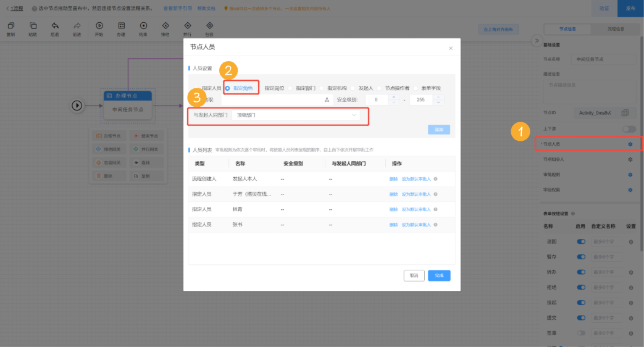Switch to the 流程信息 tab
Image resolution: width=644 pixels, height=347 pixels.
click(616, 29)
